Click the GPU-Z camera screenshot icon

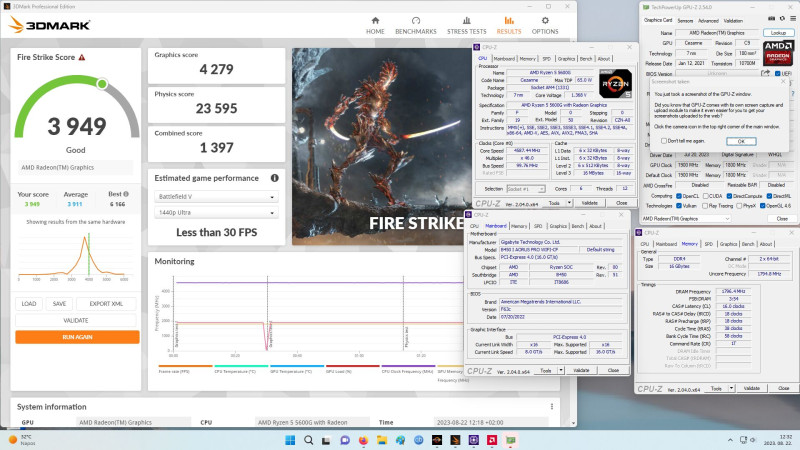point(771,18)
